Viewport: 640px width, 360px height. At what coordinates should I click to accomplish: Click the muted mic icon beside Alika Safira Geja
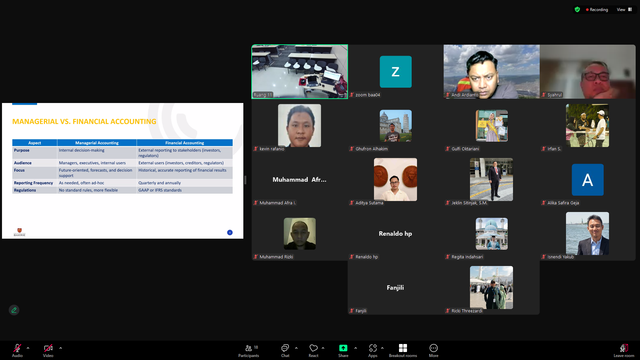click(544, 202)
